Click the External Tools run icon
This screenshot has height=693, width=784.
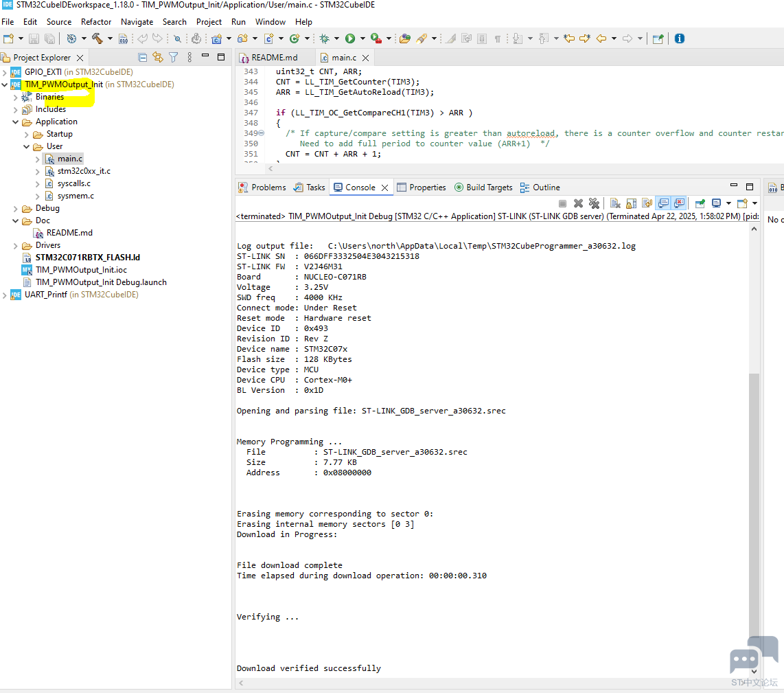376,38
